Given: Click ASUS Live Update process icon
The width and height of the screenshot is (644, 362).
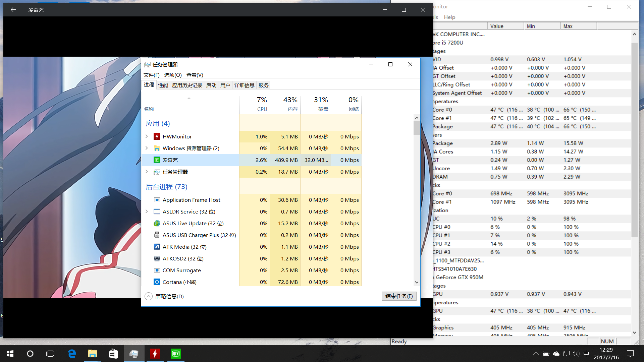Looking at the screenshot, I should [x=157, y=223].
